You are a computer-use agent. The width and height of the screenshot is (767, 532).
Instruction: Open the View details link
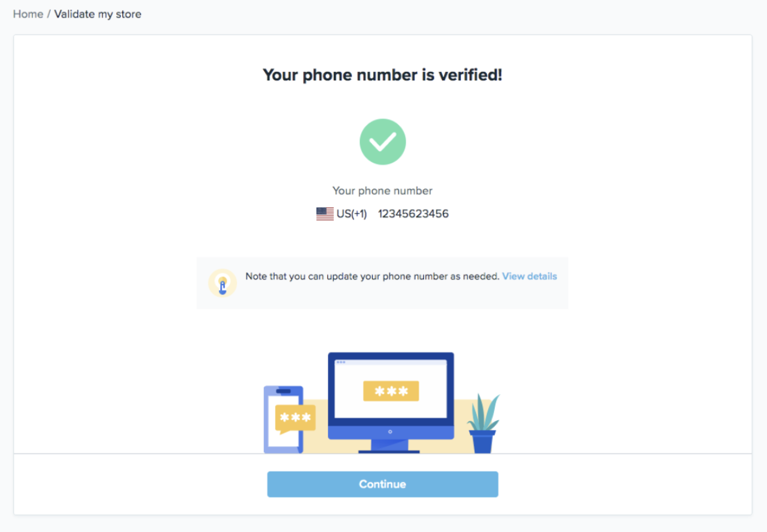pos(529,276)
